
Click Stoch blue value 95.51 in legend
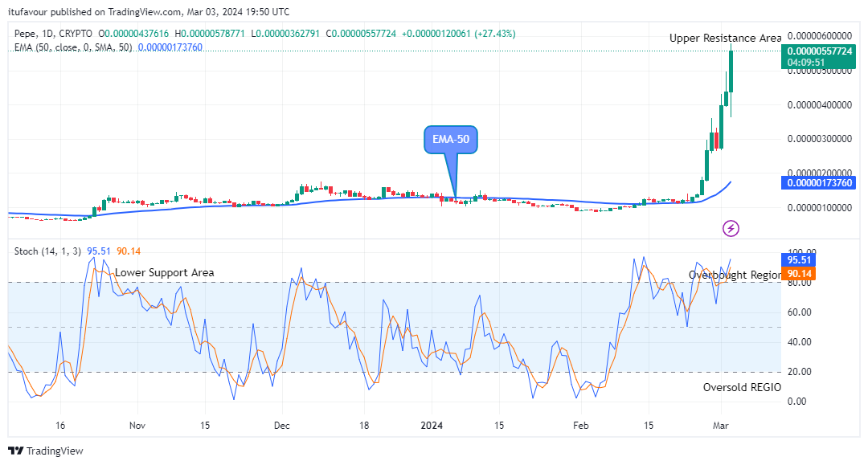[99, 251]
